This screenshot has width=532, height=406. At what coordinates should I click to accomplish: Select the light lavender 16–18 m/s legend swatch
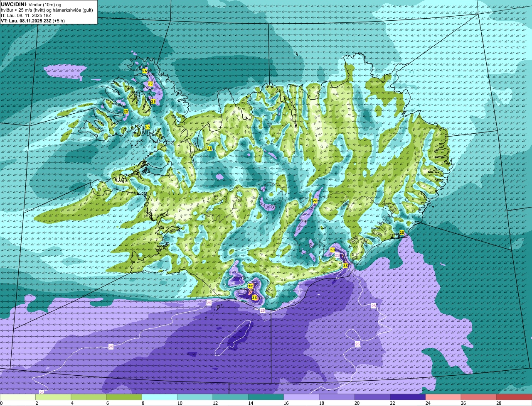pyautogui.click(x=301, y=397)
